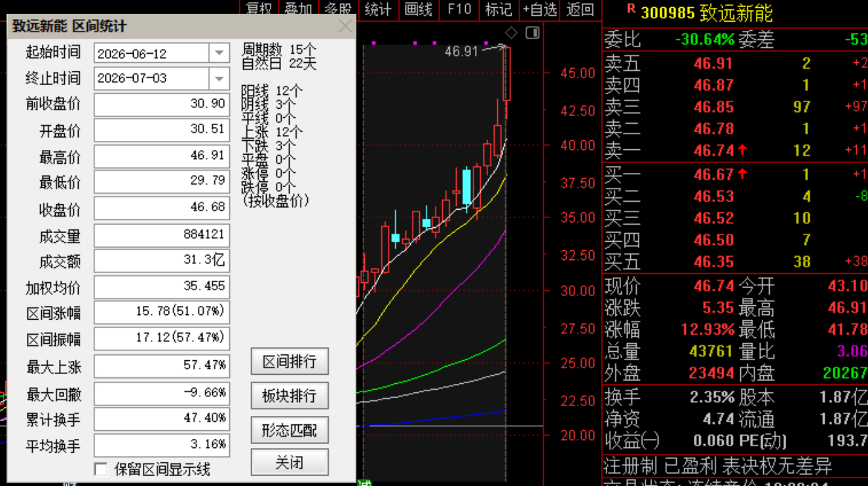The height and width of the screenshot is (486, 868).
Task: Click the 画线 toolbar item
Action: tap(418, 9)
